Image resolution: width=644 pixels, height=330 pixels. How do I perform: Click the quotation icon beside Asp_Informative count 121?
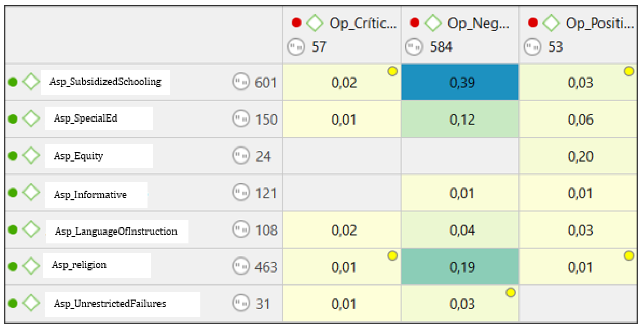241,192
